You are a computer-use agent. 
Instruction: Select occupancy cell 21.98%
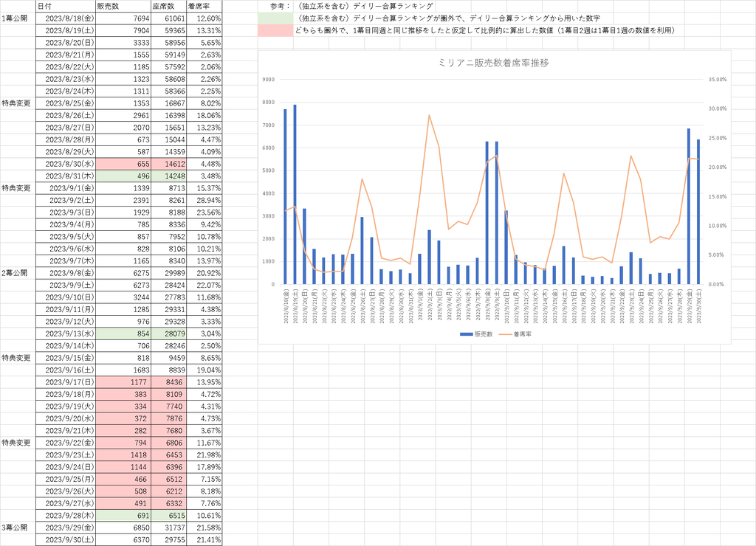[204, 455]
